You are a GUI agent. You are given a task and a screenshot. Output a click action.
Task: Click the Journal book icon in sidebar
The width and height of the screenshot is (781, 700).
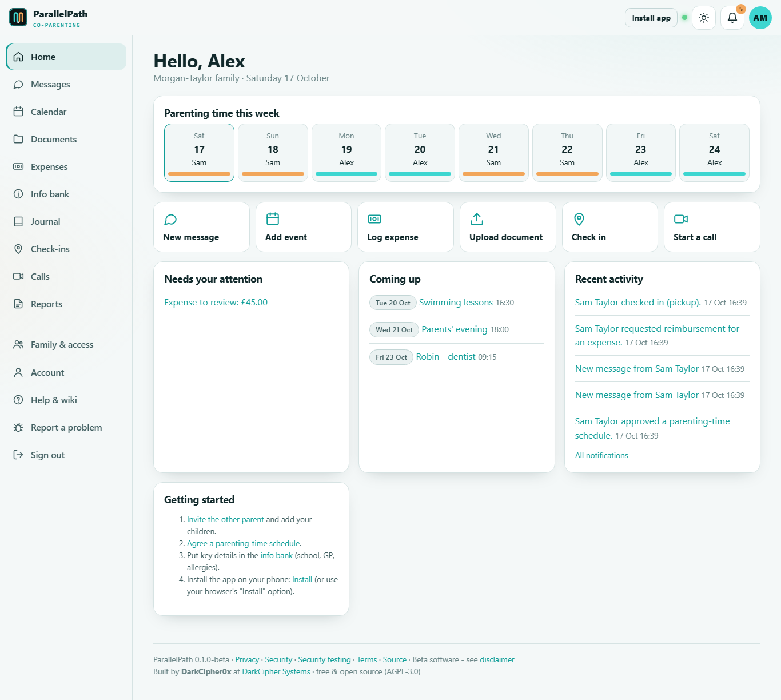pos(18,222)
